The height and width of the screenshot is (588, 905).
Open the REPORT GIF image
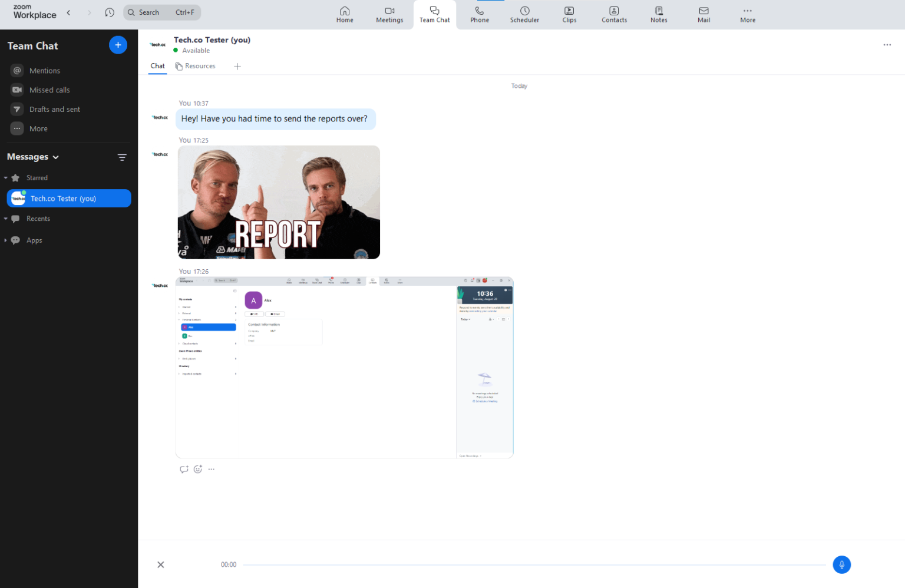(279, 202)
